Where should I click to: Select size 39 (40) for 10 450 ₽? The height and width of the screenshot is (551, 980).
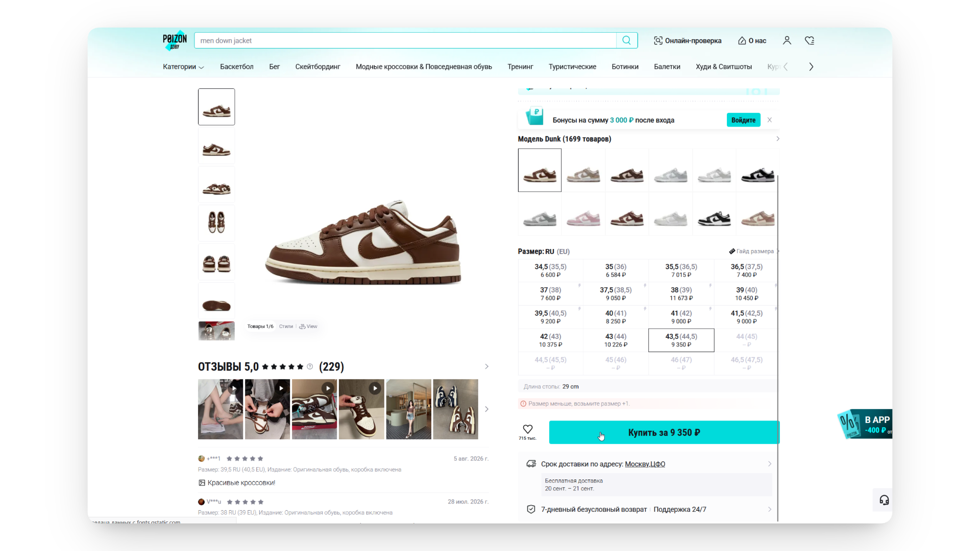tap(746, 294)
